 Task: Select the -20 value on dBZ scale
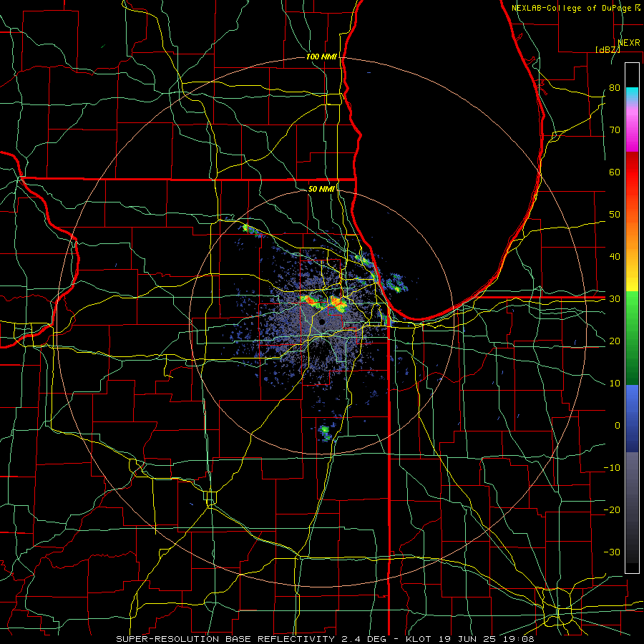[612, 509]
